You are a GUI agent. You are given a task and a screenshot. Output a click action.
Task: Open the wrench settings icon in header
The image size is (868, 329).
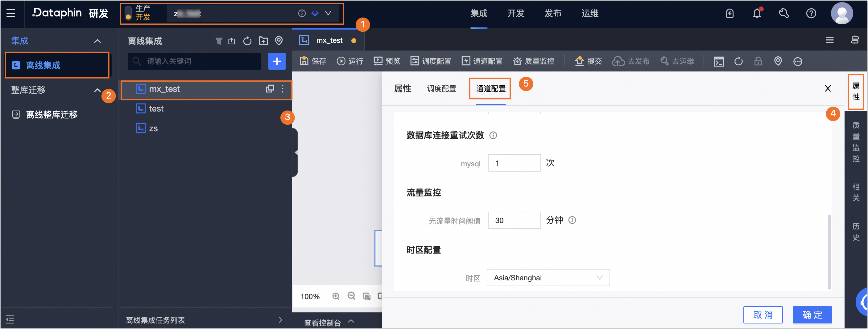click(784, 13)
